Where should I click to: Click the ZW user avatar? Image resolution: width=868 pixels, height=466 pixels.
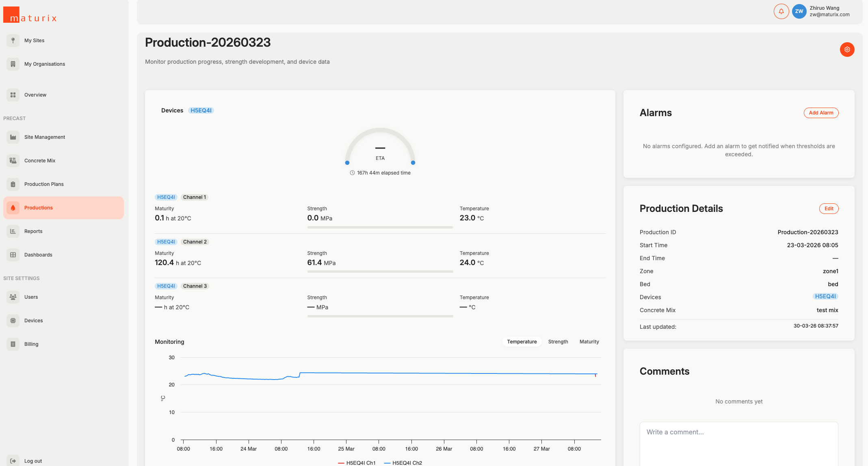(799, 11)
